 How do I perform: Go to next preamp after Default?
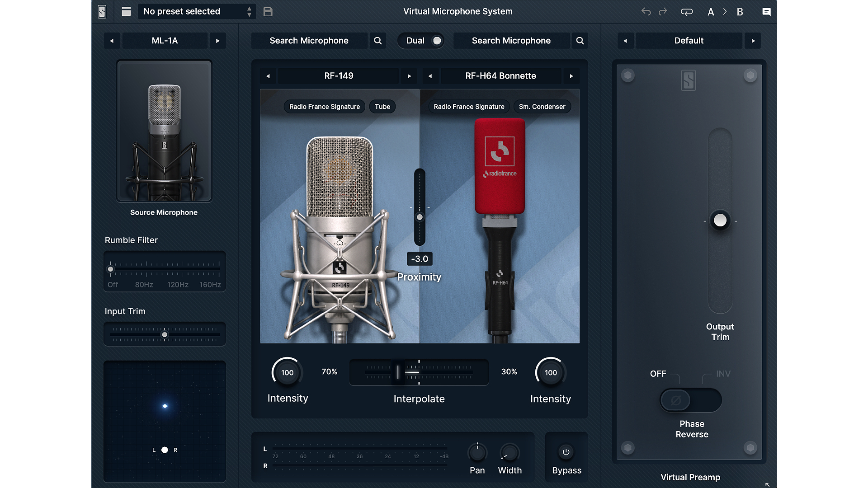point(753,41)
